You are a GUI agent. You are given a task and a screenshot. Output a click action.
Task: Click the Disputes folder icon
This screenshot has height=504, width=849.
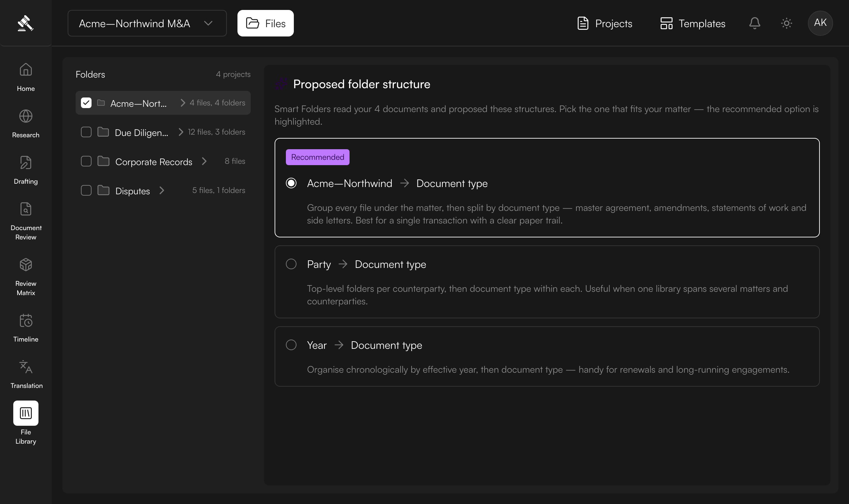tap(103, 190)
